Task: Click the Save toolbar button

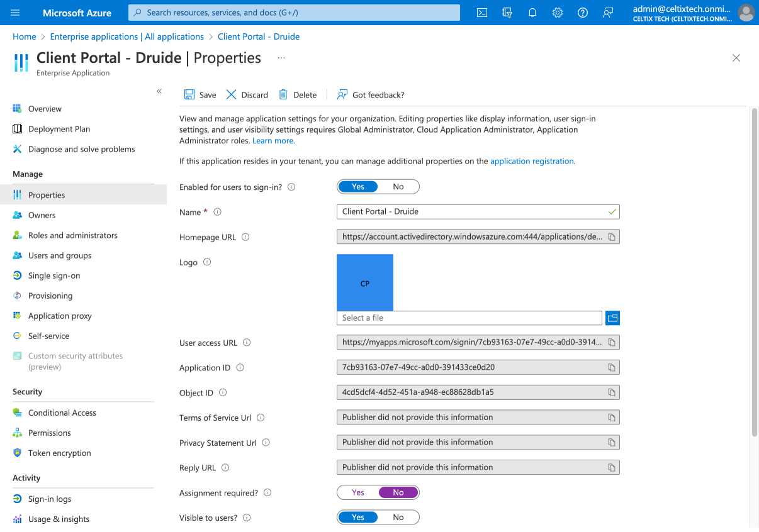Action: point(200,95)
